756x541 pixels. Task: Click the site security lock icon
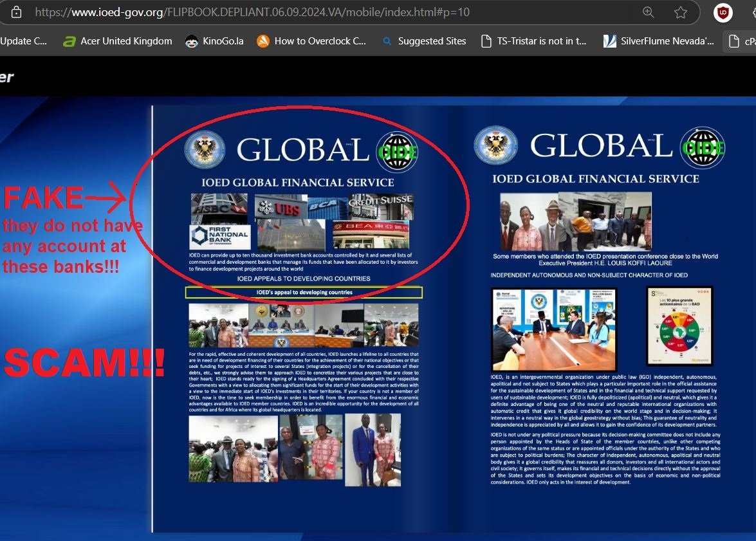(16, 12)
